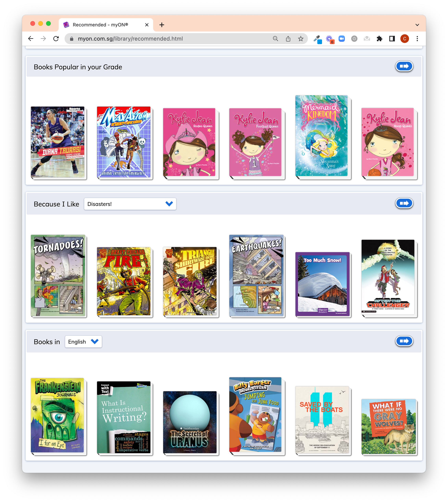Expand the Disasters! interest dropdown

(130, 204)
